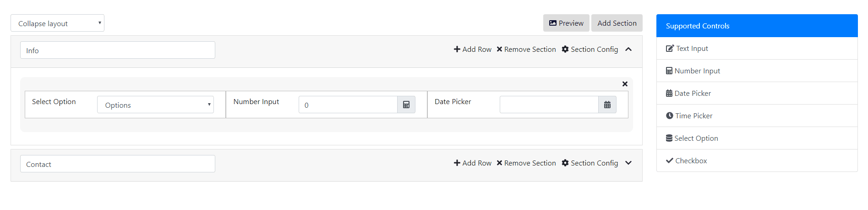Screen dimensions: 868x210
Task: Choose the Checkbox control in Supported Controls
Action: pos(691,161)
